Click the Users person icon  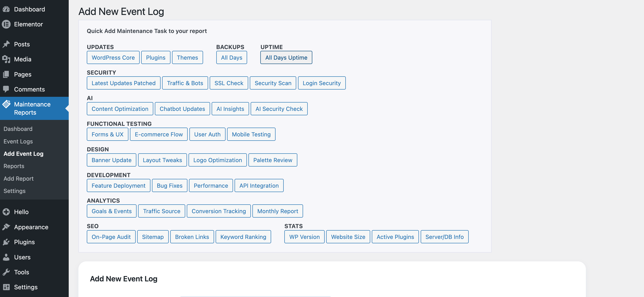[6, 257]
